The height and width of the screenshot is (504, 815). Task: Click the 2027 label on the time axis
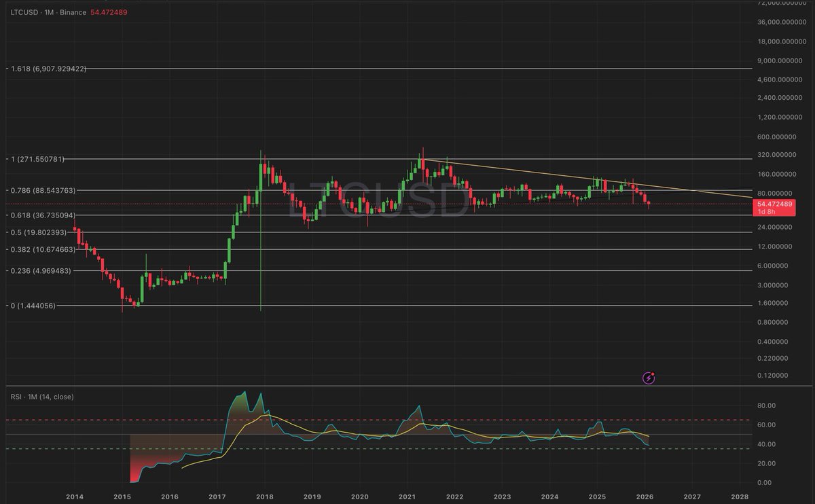tap(692, 498)
